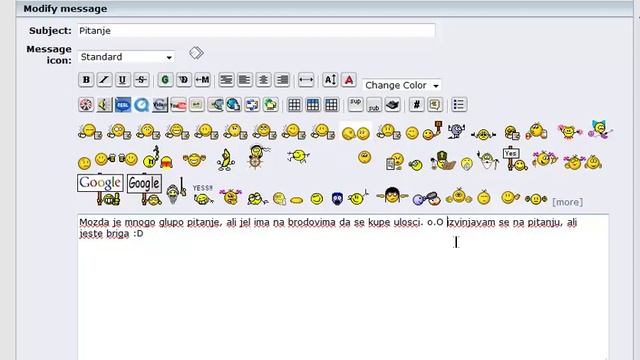The width and height of the screenshot is (640, 360).
Task: Insert the colored Google sign smiley
Action: click(x=100, y=189)
